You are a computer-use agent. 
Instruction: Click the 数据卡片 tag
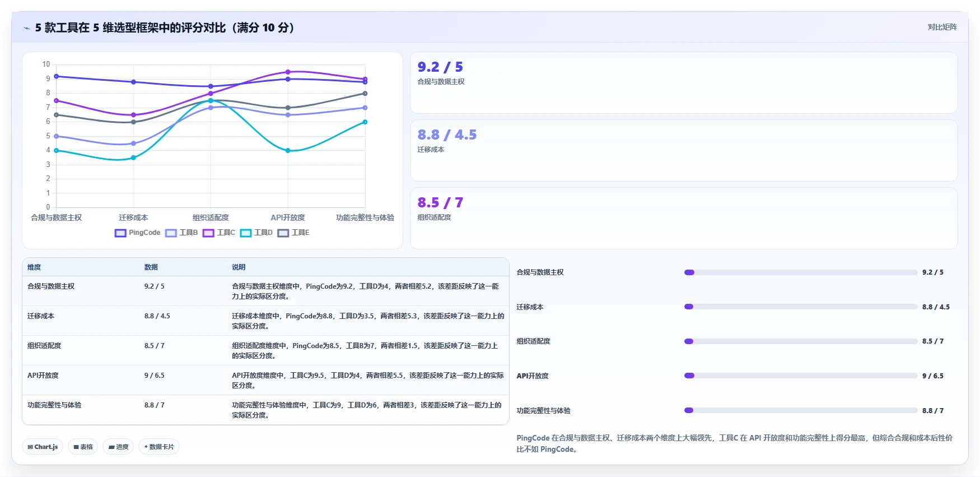pyautogui.click(x=159, y=447)
